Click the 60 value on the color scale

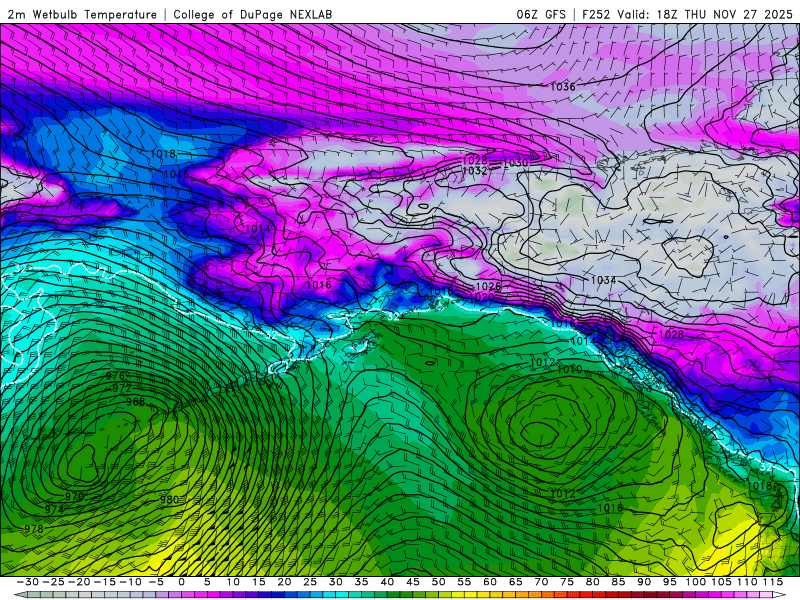pyautogui.click(x=490, y=582)
